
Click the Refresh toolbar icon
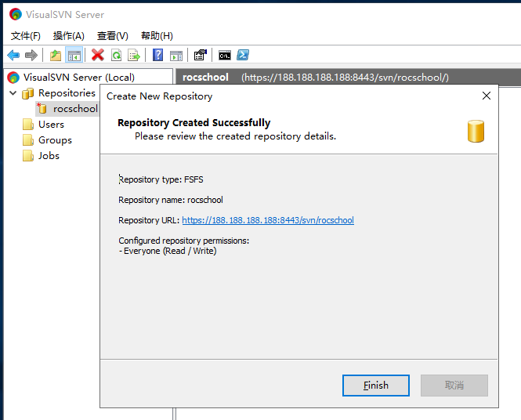[116, 55]
